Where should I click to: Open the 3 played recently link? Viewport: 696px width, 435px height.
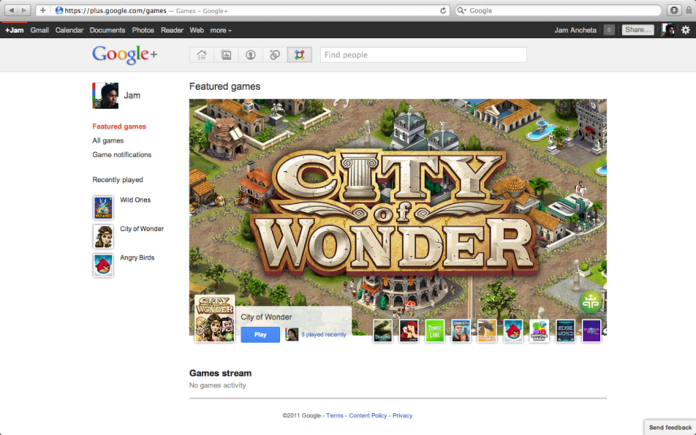pyautogui.click(x=324, y=335)
